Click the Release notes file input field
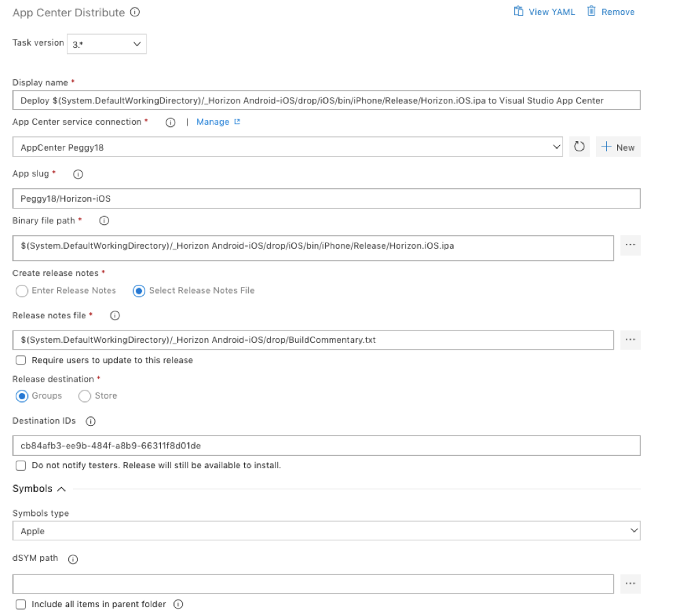Screen dimensions: 673x616 click(313, 340)
